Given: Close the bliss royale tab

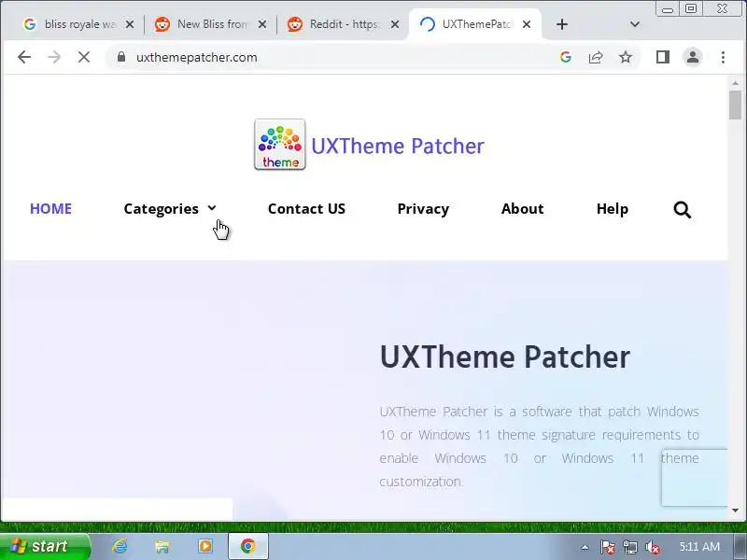Looking at the screenshot, I should 130,24.
